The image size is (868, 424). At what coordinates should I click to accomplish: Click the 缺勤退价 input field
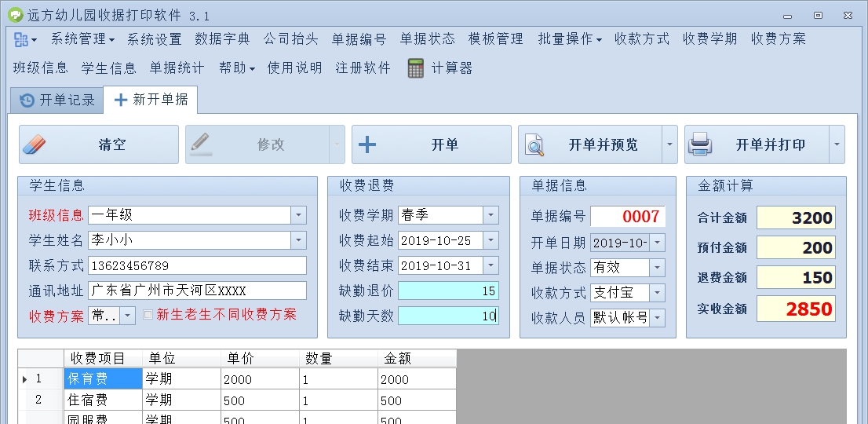click(448, 291)
